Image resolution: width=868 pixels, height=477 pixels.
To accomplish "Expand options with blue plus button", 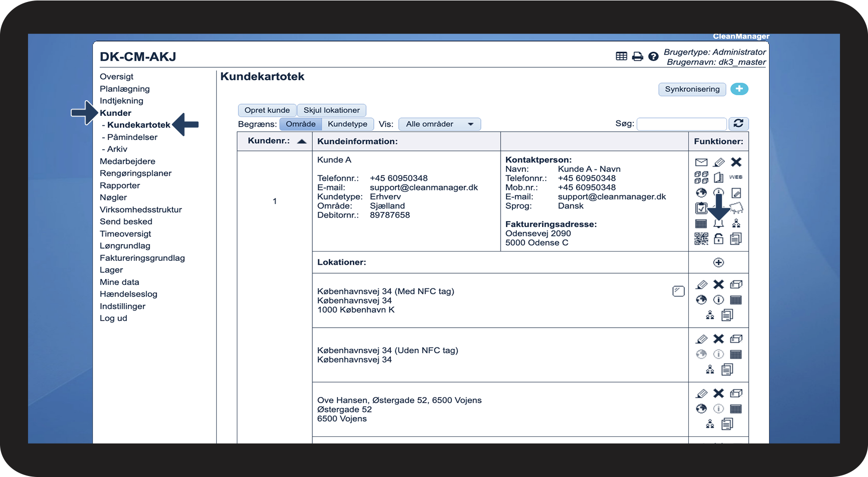I will 739,89.
